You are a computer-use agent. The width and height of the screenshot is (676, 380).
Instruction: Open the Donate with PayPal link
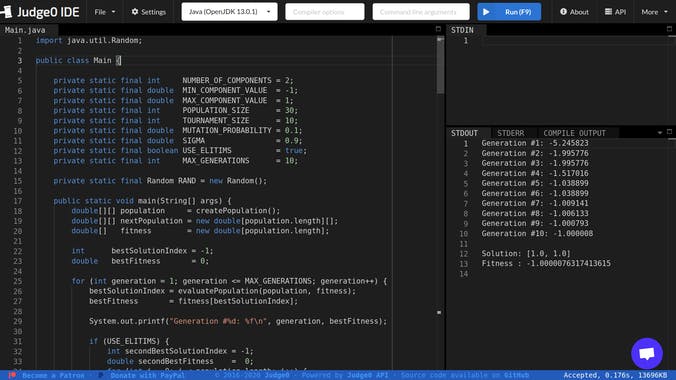click(147, 375)
